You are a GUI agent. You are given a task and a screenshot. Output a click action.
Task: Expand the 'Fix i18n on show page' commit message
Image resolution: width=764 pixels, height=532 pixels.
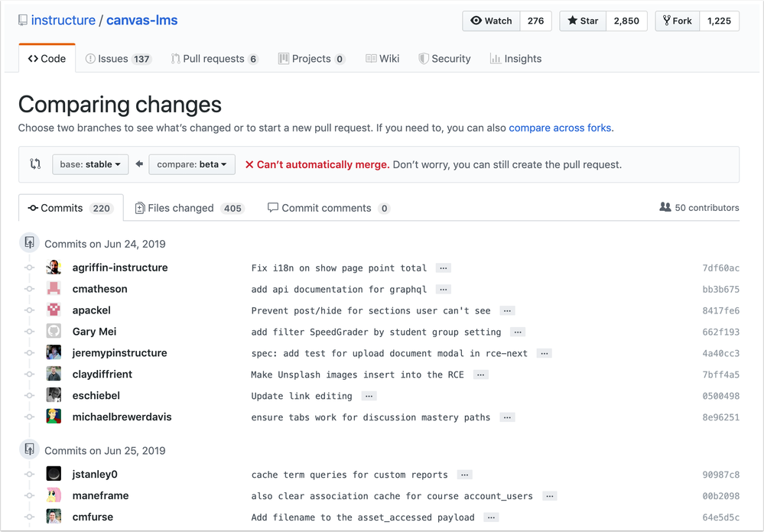pos(444,268)
